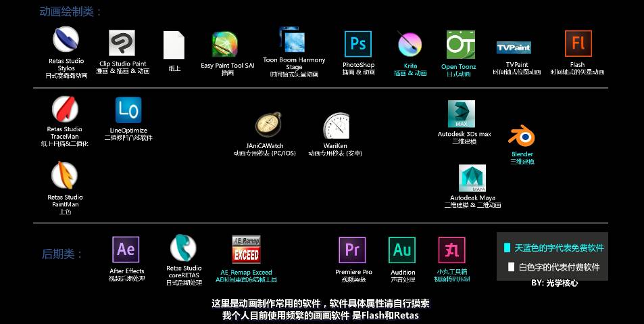Click the Photoshop Ps icon
Screen dimensions: 644x324
[358, 44]
